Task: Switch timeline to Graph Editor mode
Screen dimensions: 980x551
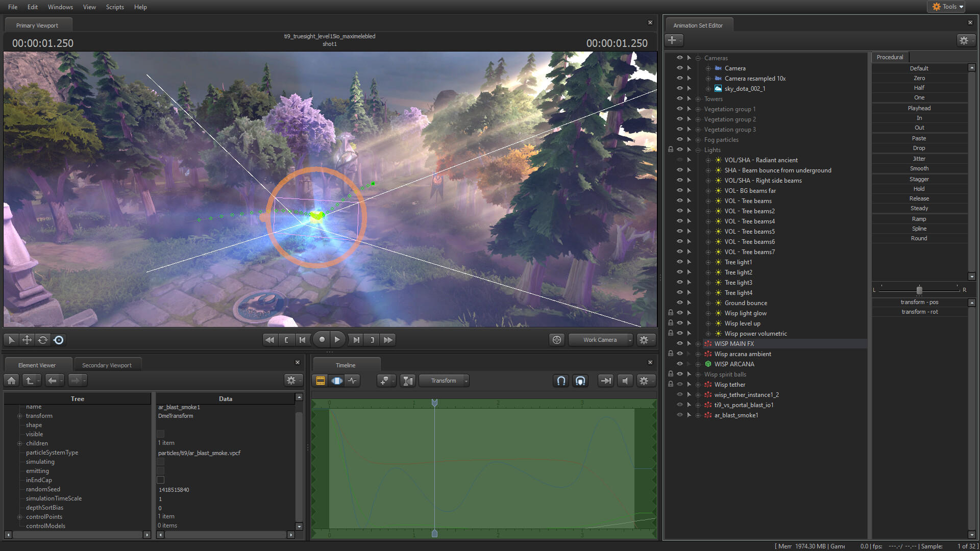Action: 353,381
